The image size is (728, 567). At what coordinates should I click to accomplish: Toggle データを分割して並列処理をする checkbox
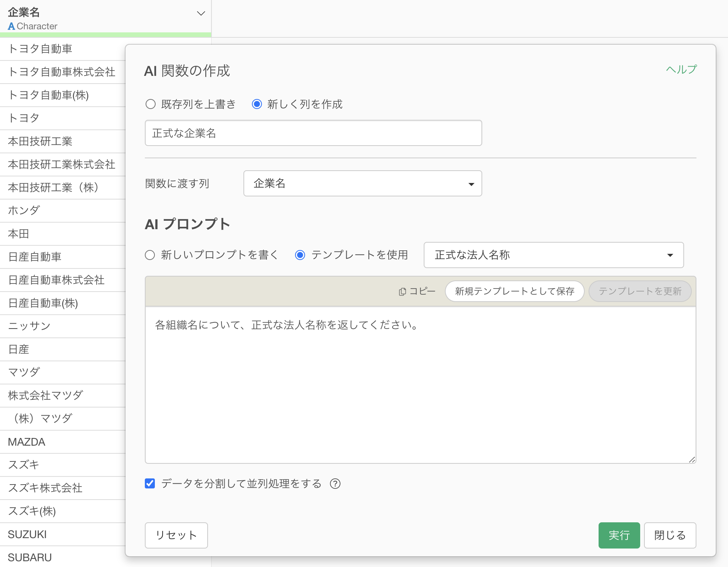[x=150, y=483]
